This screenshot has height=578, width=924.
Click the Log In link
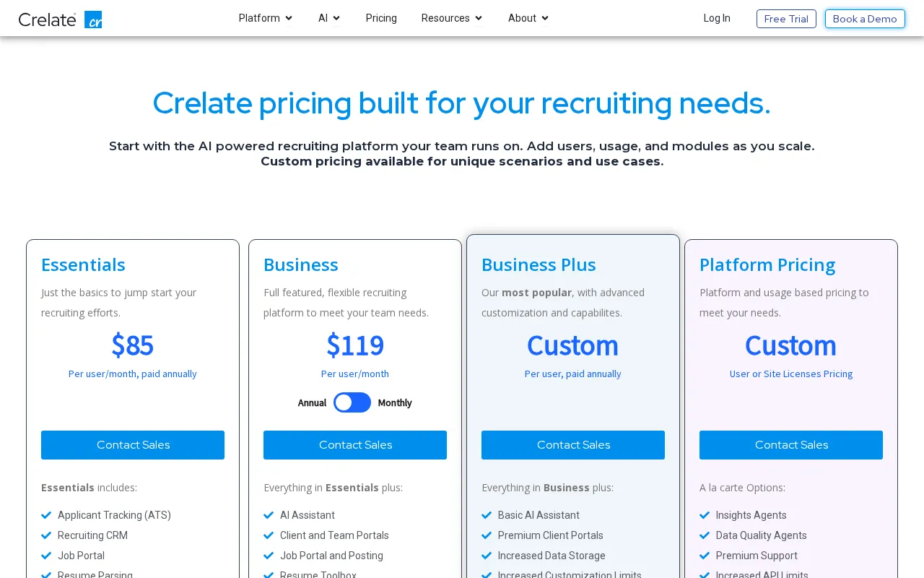pos(717,18)
